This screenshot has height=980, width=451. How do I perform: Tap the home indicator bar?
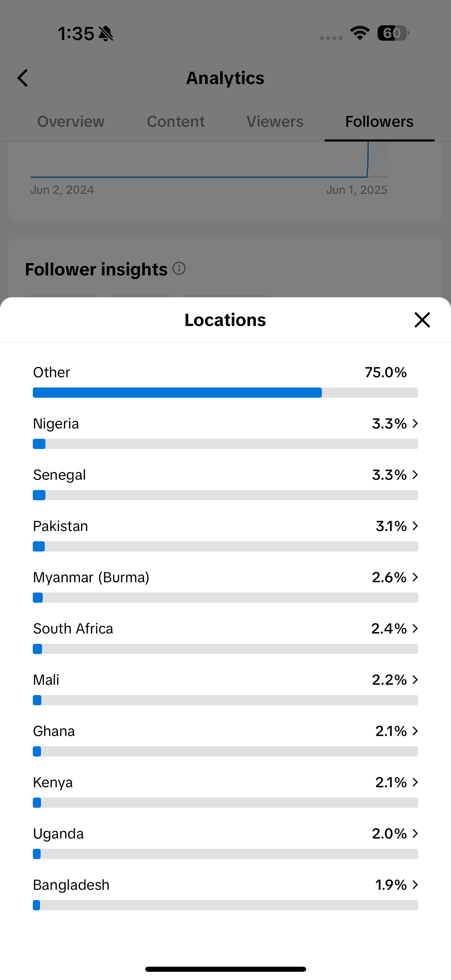(x=225, y=969)
